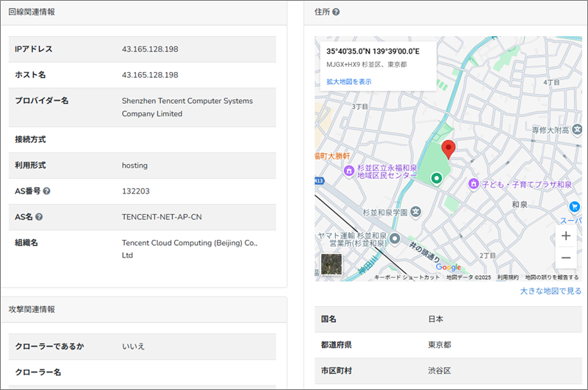Click 地図の誤りを報告する link
The image size is (588, 390).
[x=552, y=277]
